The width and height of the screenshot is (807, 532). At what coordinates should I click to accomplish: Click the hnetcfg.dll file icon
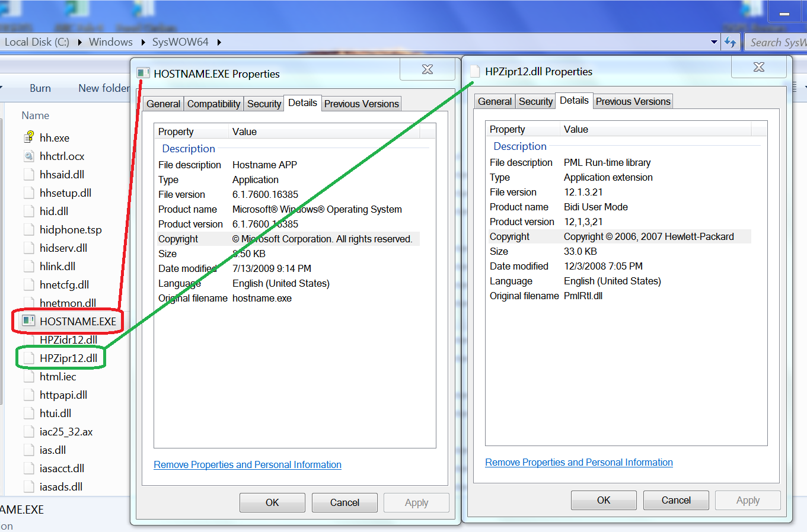point(29,284)
